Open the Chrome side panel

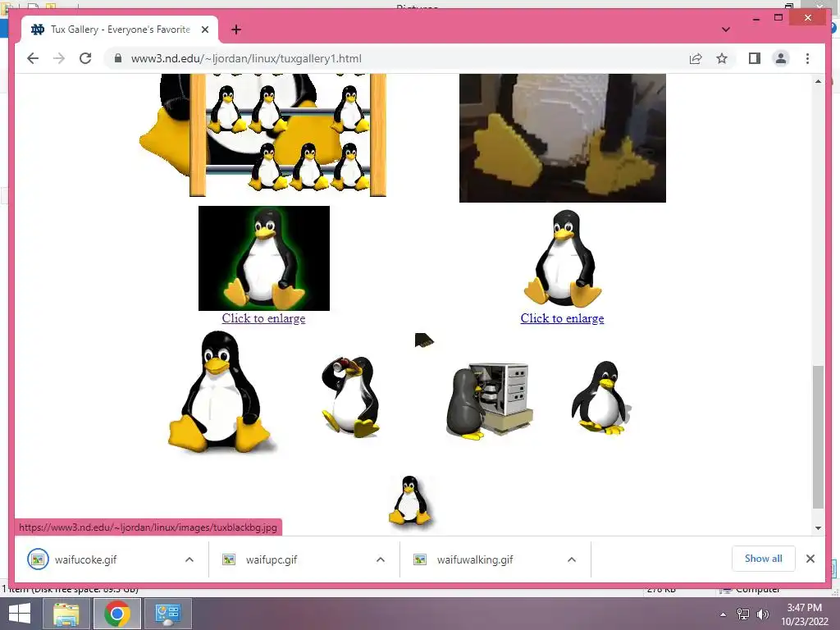tap(755, 58)
